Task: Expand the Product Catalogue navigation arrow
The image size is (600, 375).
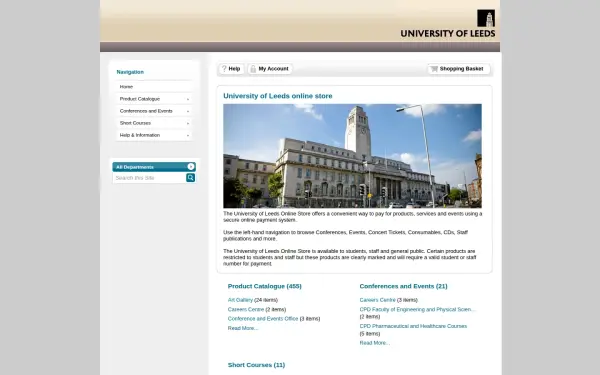Action: (x=188, y=99)
